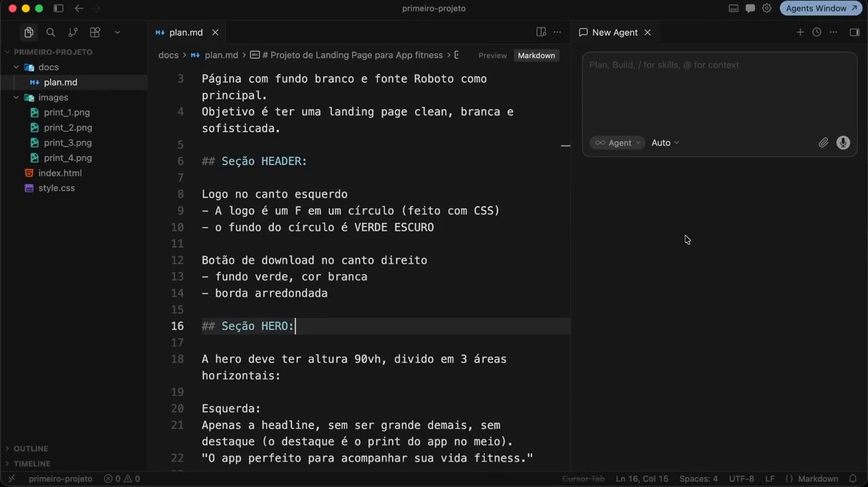Open the Agent mode dropdown
The height and width of the screenshot is (487, 868).
pos(617,143)
